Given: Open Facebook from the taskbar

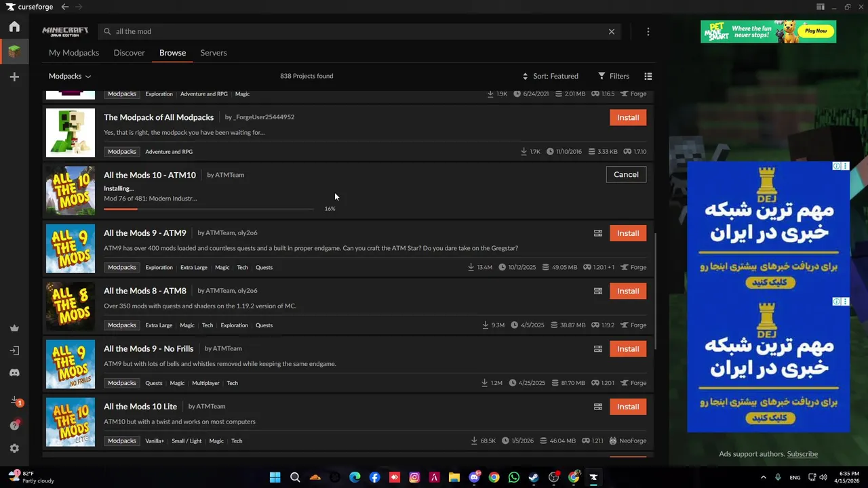Looking at the screenshot, I should 374,477.
